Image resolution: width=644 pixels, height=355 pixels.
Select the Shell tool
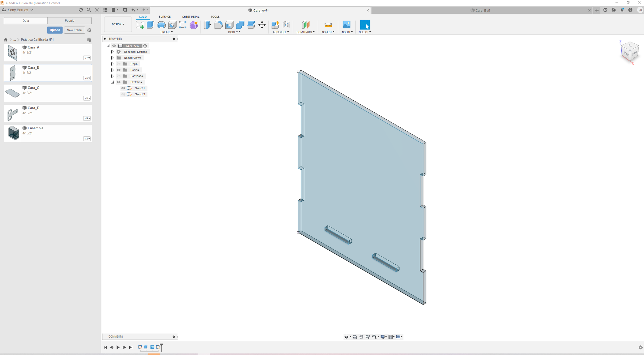pos(229,25)
